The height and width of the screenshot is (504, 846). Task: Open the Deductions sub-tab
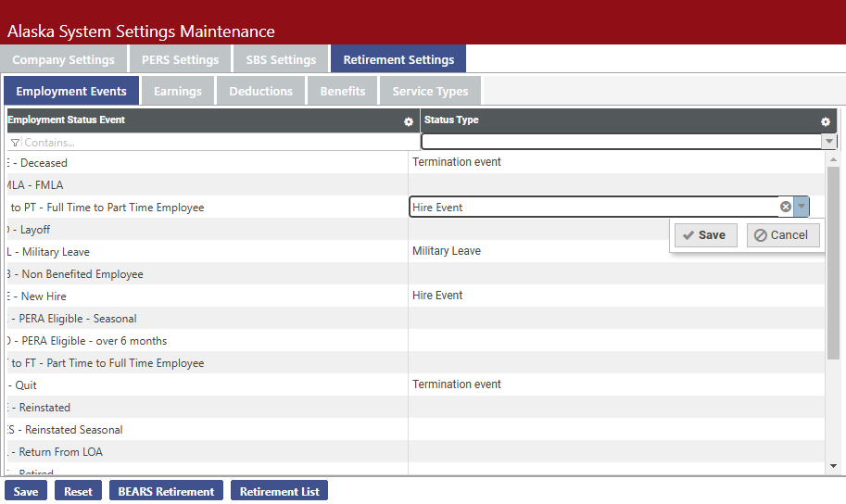(x=261, y=91)
